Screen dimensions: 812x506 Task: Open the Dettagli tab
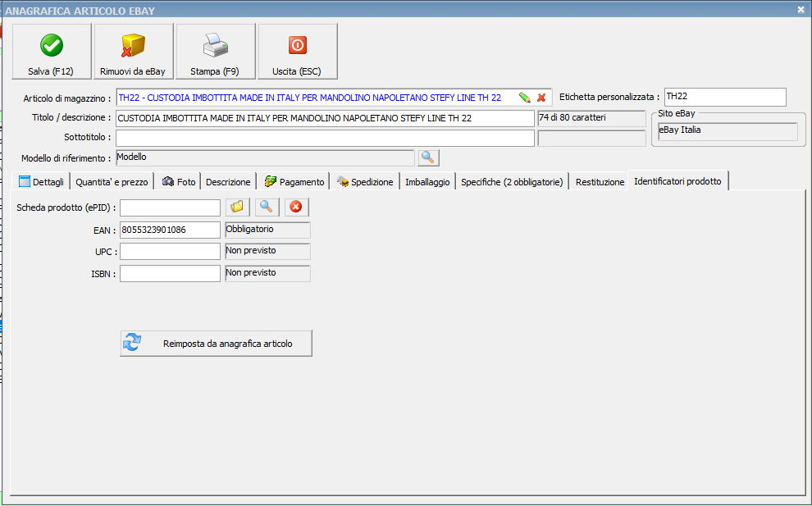pyautogui.click(x=41, y=182)
